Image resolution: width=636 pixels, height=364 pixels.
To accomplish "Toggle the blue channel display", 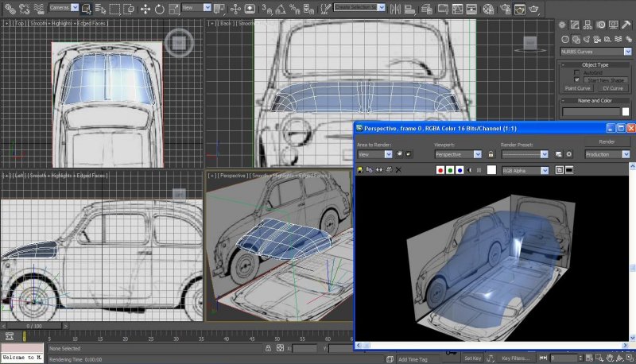I will [460, 170].
